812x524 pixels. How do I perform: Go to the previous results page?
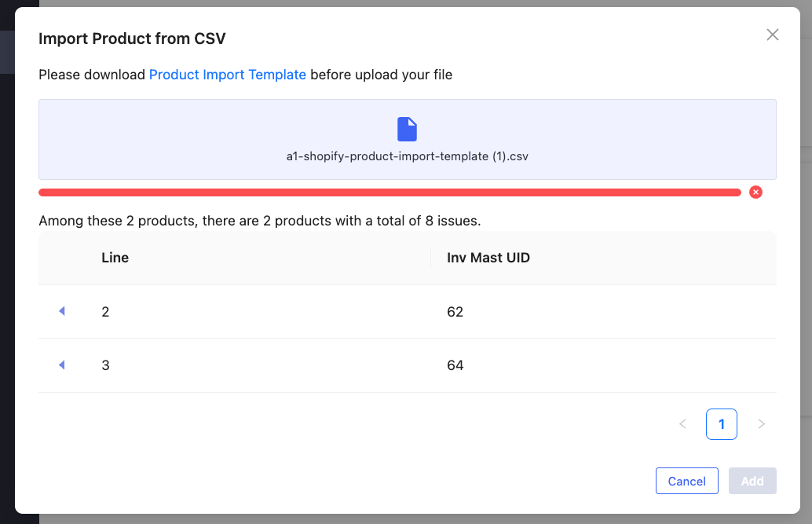coord(682,424)
